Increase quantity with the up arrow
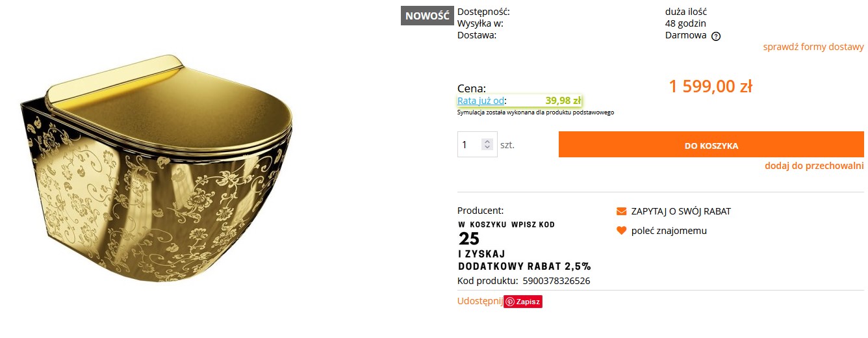 (x=487, y=141)
